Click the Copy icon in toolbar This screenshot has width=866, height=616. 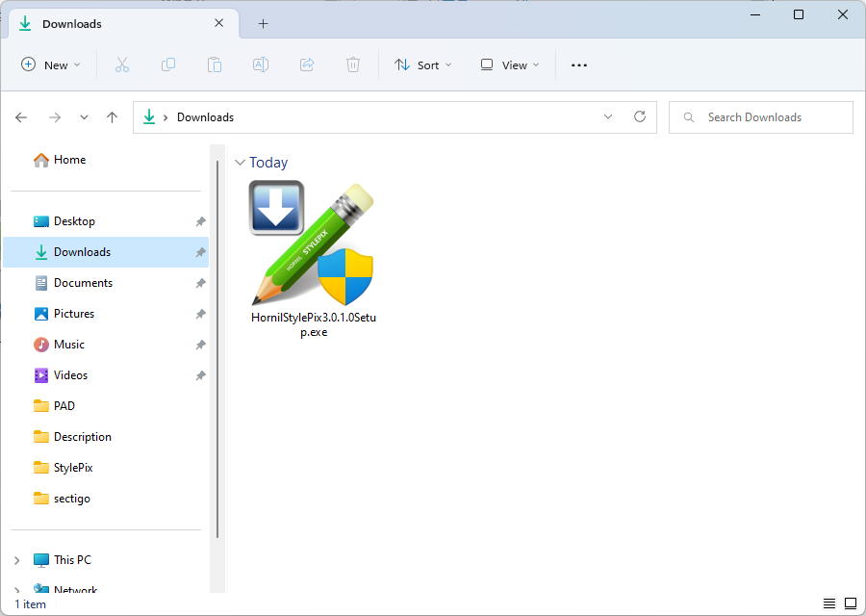coord(168,65)
